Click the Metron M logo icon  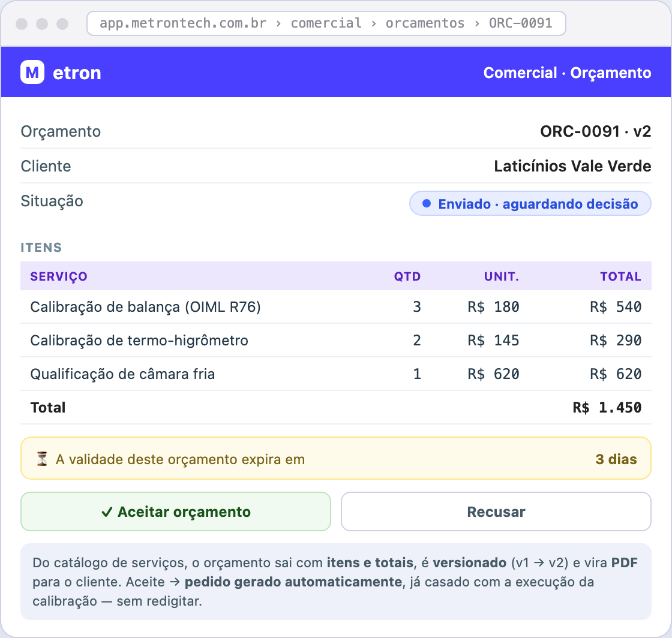click(x=32, y=72)
